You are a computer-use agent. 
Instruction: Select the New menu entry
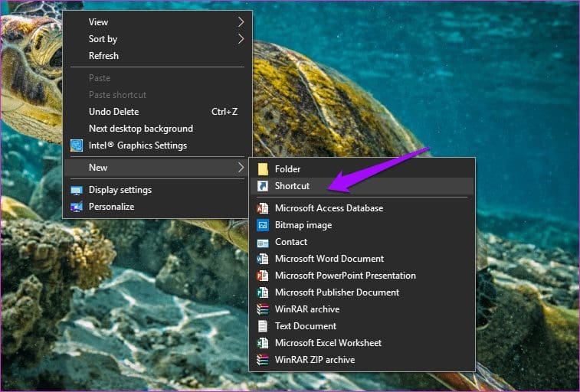(158, 168)
